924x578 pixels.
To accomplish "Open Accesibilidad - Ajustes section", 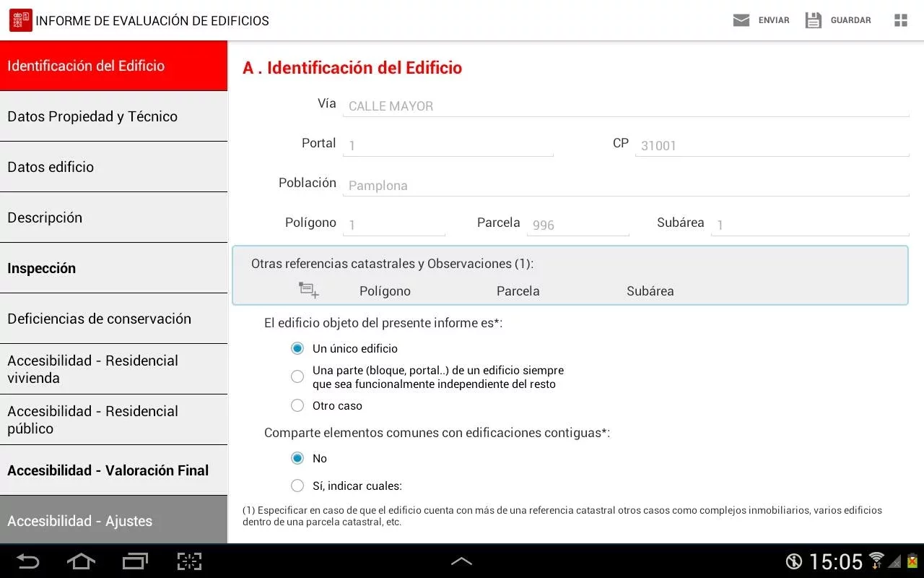I will 113,520.
